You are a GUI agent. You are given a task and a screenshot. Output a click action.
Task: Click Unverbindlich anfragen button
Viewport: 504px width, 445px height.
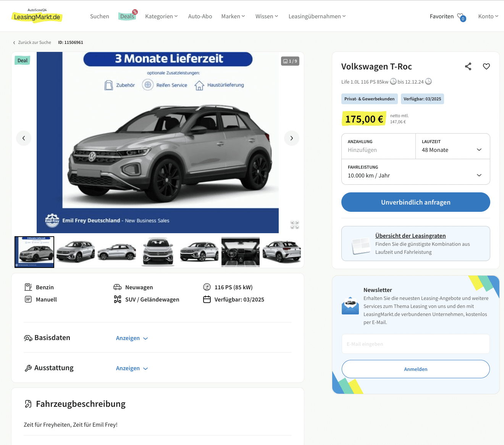[x=416, y=202]
